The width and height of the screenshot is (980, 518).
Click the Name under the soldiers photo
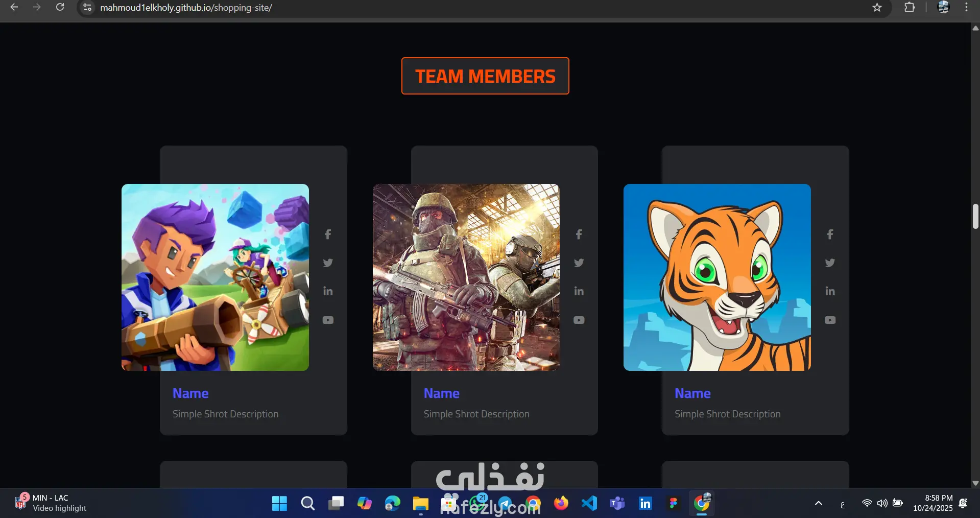tap(442, 393)
